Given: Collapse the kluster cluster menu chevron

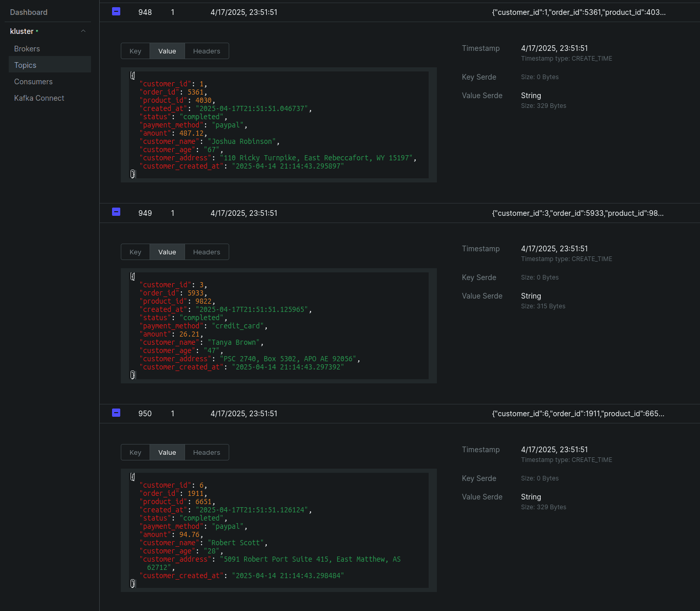Looking at the screenshot, I should tap(83, 31).
